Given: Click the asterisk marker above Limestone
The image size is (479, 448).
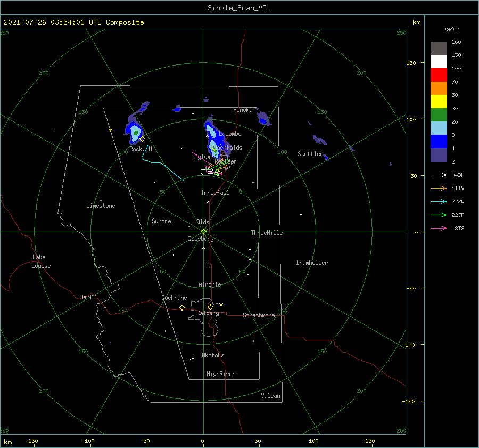Looking at the screenshot, I should [x=101, y=201].
